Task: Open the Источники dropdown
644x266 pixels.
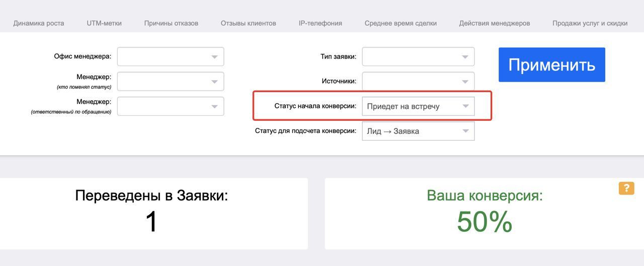Action: [418, 82]
